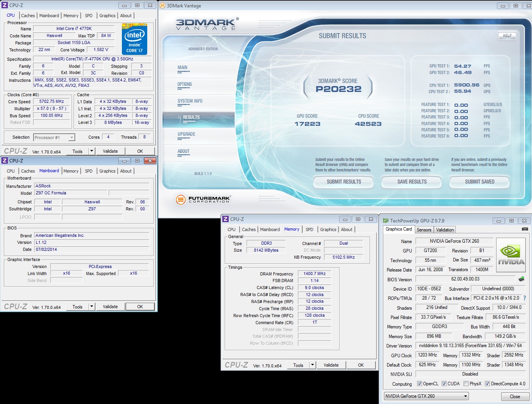Go to MAIN in the 3DMark side menu
This screenshot has width=532, height=404.
[182, 67]
